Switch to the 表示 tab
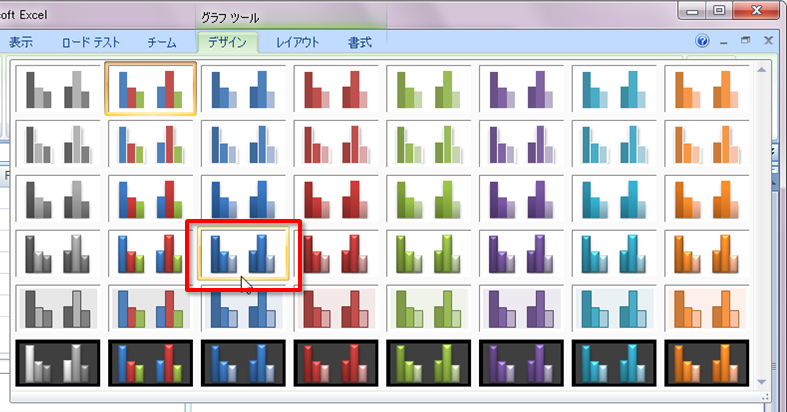This screenshot has width=787, height=412. 21,43
